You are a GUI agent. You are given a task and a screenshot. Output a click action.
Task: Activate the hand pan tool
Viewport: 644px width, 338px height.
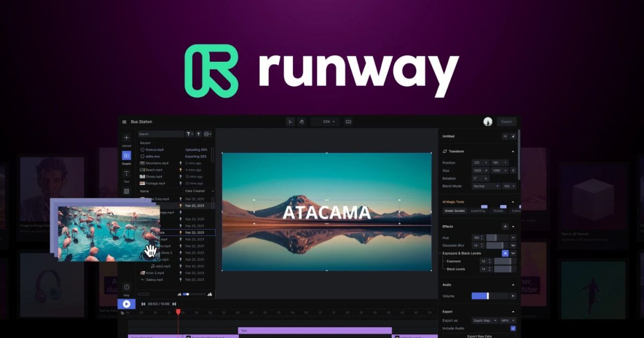302,122
